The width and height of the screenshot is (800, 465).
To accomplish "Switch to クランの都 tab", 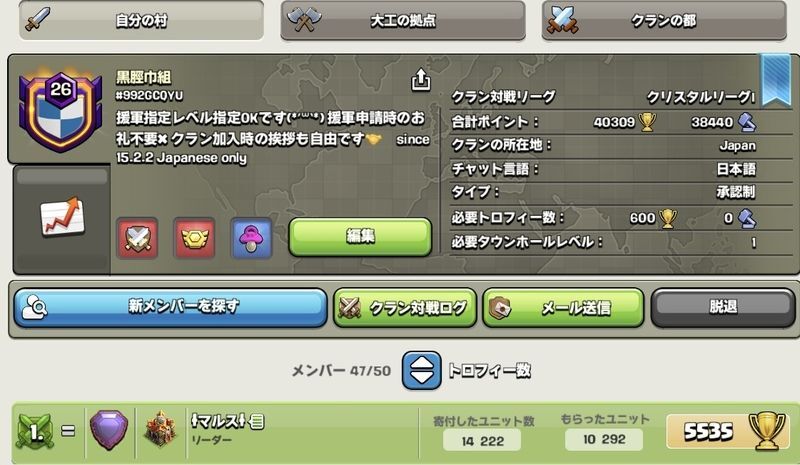I will (x=664, y=20).
